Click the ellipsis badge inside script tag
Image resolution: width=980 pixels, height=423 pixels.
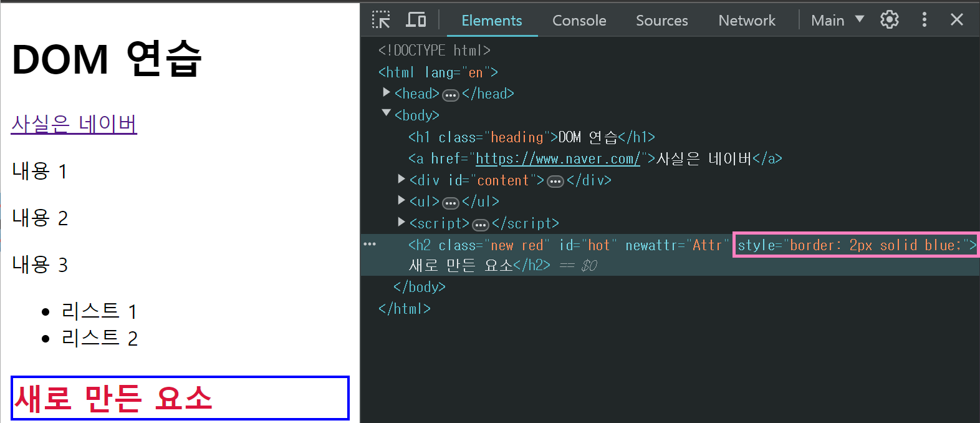pyautogui.click(x=481, y=225)
